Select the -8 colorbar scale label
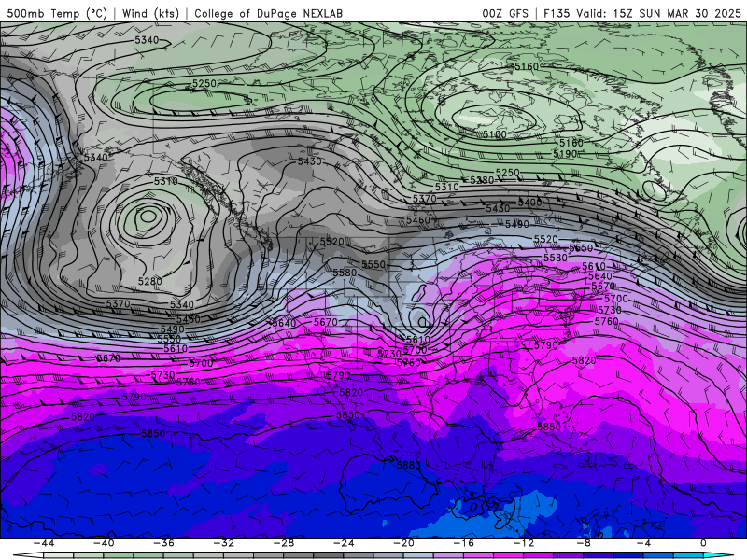747x560 pixels. pos(585,543)
